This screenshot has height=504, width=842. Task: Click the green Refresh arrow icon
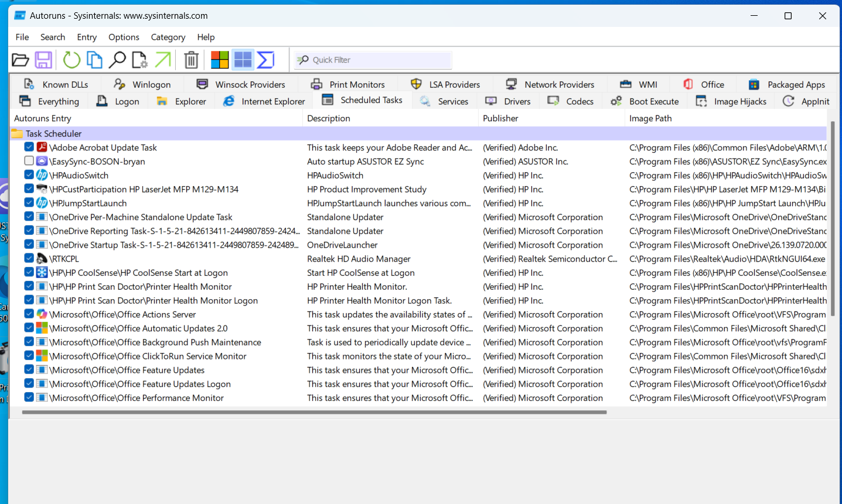[x=71, y=60]
